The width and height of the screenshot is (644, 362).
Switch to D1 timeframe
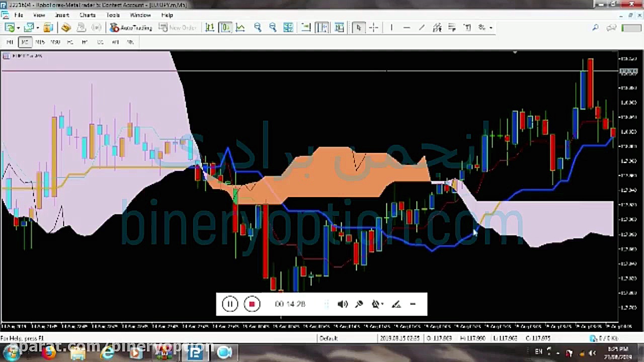[x=100, y=42]
